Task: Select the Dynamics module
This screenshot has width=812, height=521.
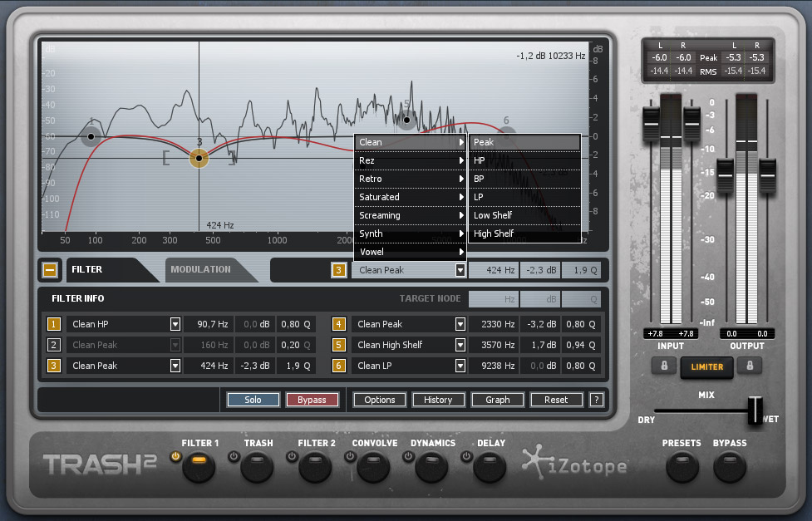Action: click(x=431, y=468)
